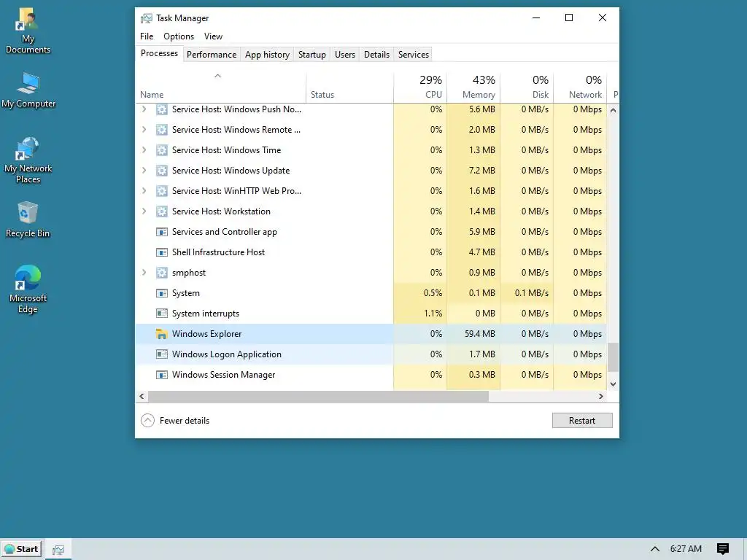Expand Service Host: Windows Remote row
The width and height of the screenshot is (747, 560).
144,130
